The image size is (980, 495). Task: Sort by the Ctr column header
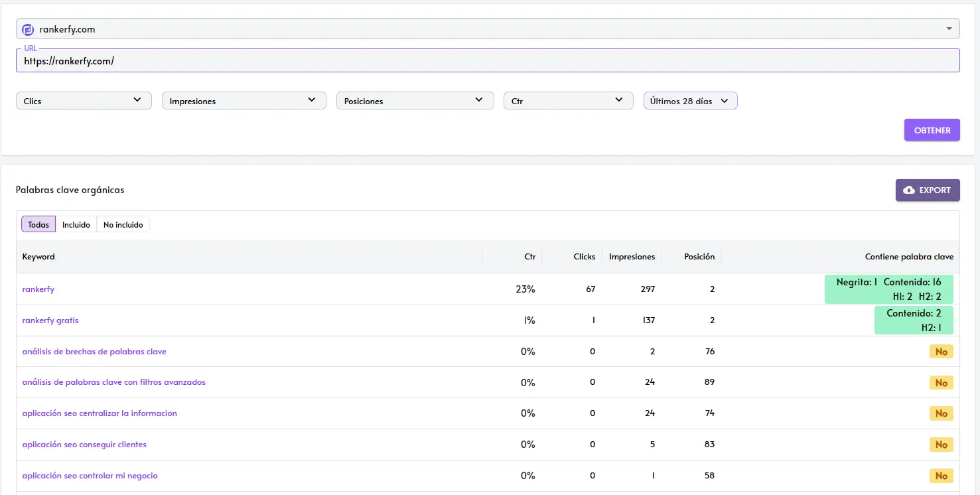point(529,256)
